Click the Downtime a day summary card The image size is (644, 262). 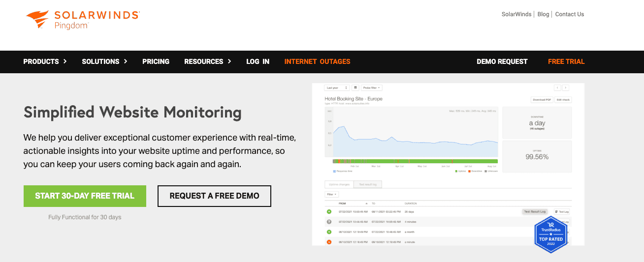tap(537, 123)
